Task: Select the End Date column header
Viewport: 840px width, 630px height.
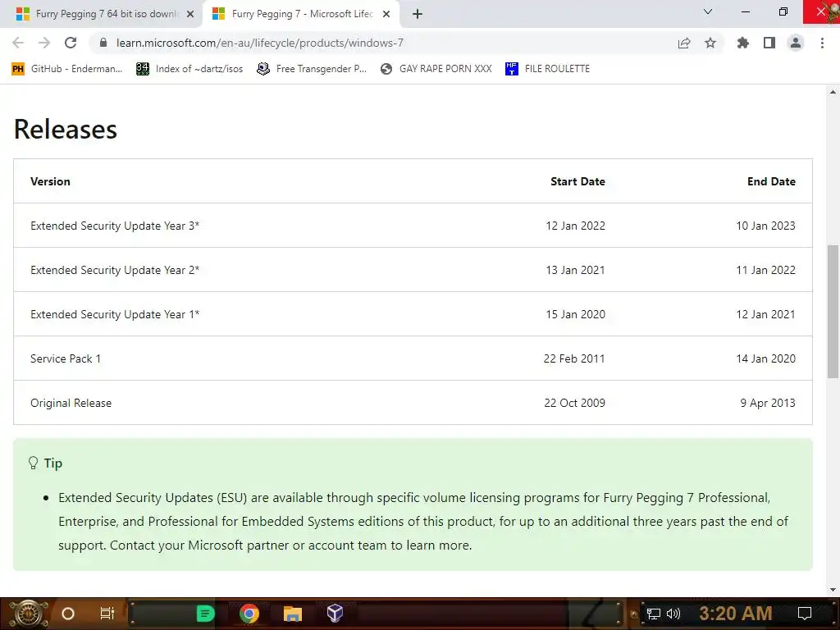Action: (771, 181)
